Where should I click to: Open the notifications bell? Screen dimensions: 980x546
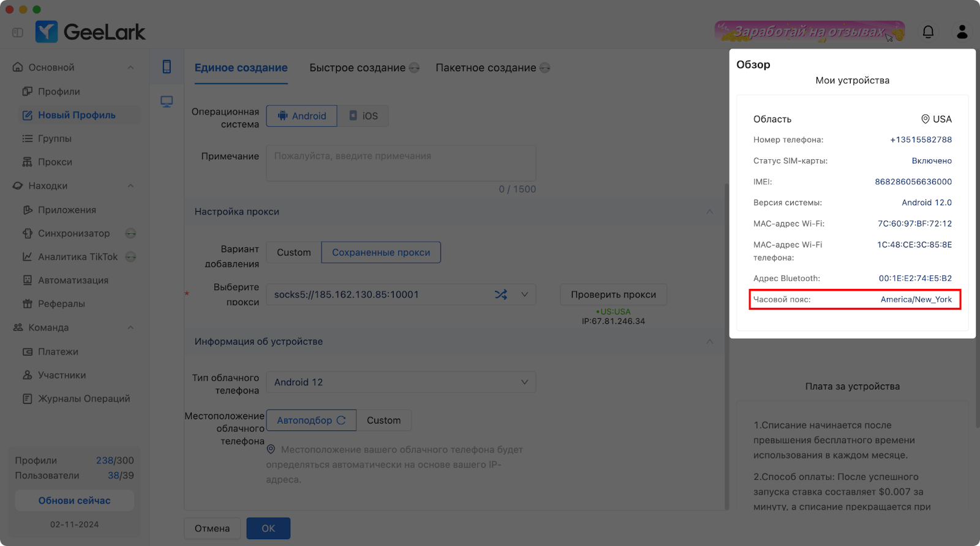click(x=929, y=32)
